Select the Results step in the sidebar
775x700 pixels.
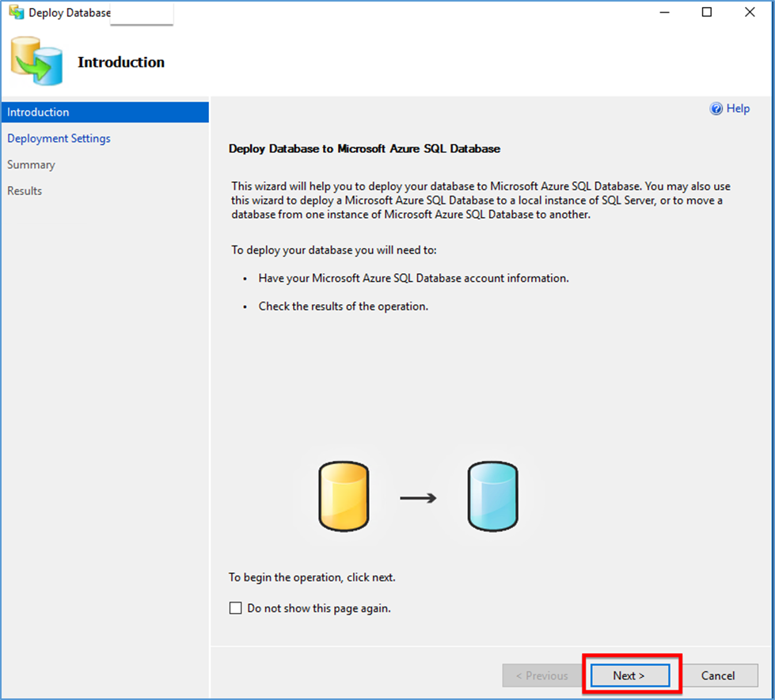click(25, 191)
